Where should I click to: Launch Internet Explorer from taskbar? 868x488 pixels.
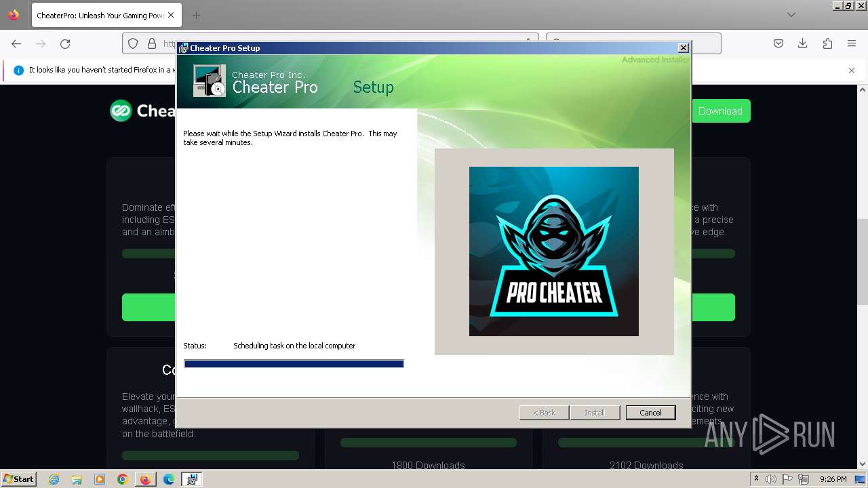coord(54,479)
